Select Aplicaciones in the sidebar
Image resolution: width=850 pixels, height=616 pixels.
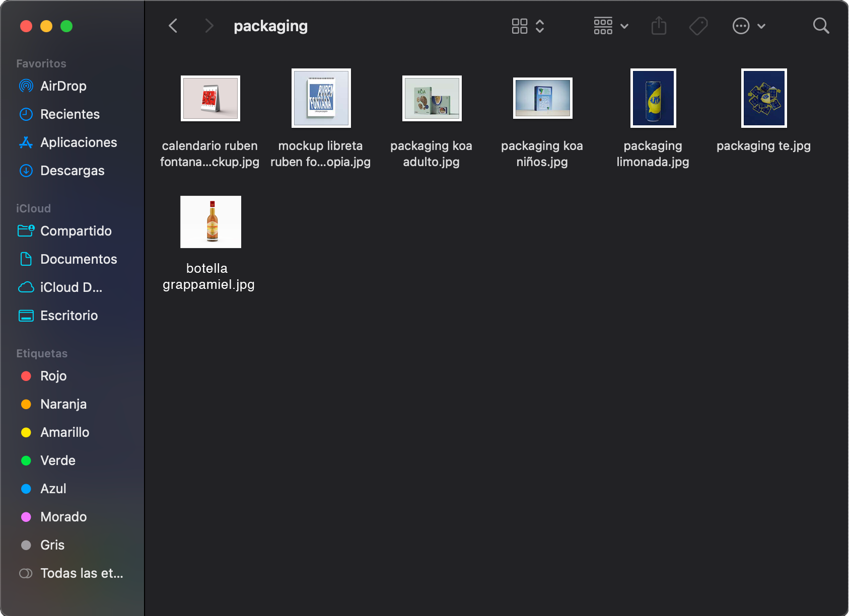[78, 142]
